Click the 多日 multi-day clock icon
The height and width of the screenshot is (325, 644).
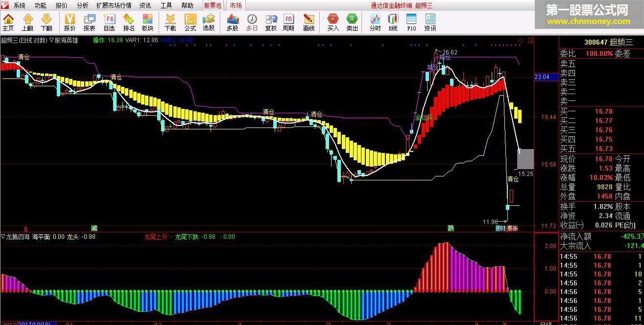[252, 23]
